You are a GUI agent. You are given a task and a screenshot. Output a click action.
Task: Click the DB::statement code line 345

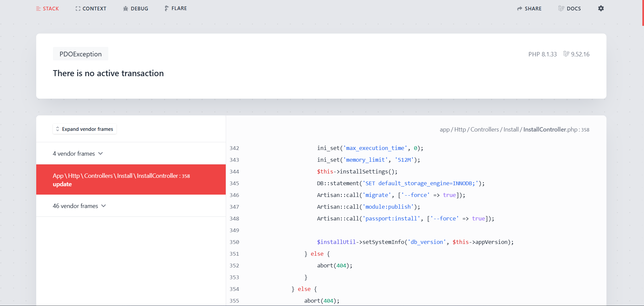pyautogui.click(x=401, y=184)
